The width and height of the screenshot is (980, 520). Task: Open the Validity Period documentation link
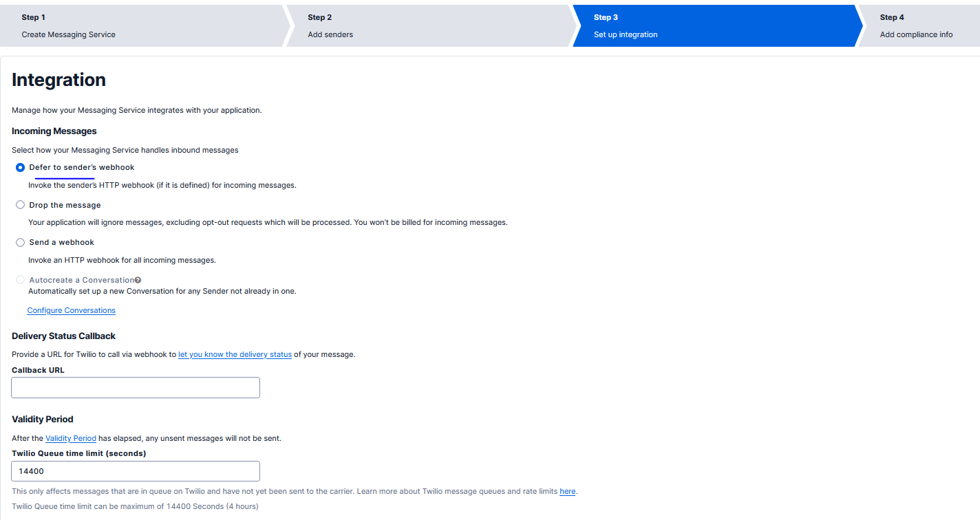coord(71,438)
